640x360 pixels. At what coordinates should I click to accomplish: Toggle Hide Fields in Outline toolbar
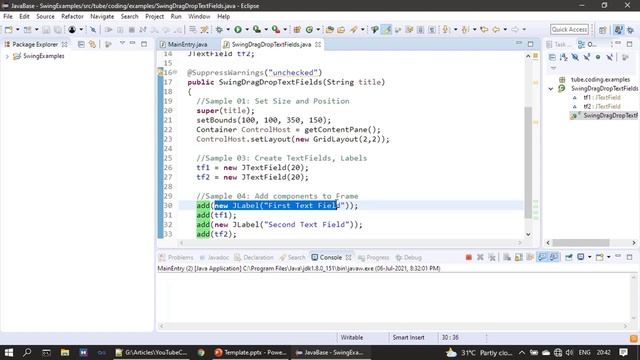(x=575, y=58)
